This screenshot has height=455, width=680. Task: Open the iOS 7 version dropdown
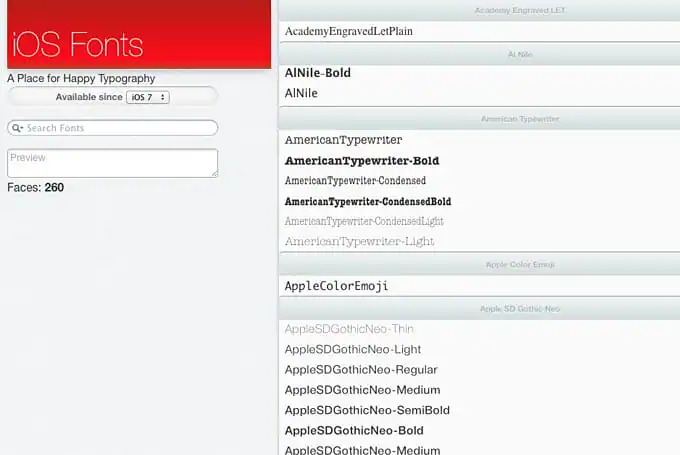[x=147, y=97]
